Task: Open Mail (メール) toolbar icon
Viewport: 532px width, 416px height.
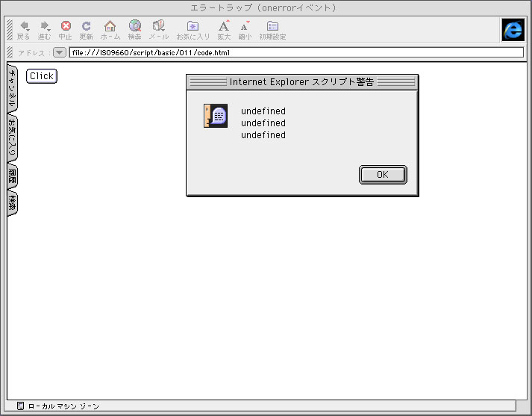Action: pos(159,30)
